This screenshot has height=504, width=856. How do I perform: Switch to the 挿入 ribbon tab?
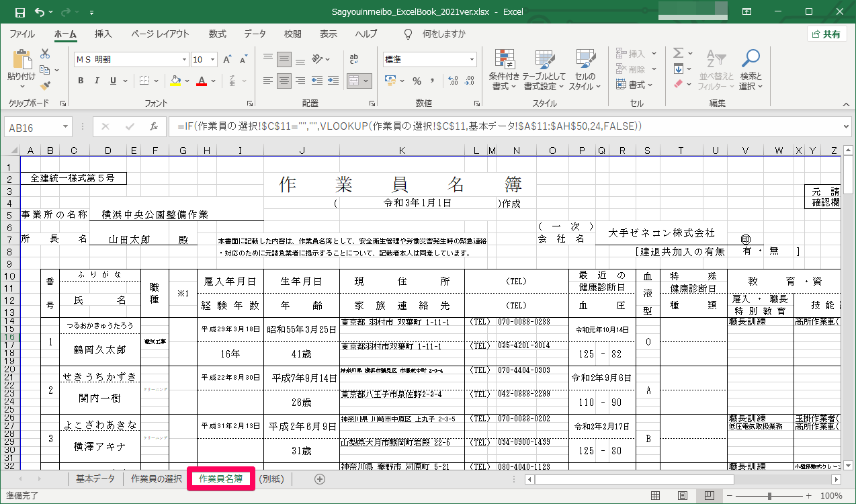tap(103, 34)
